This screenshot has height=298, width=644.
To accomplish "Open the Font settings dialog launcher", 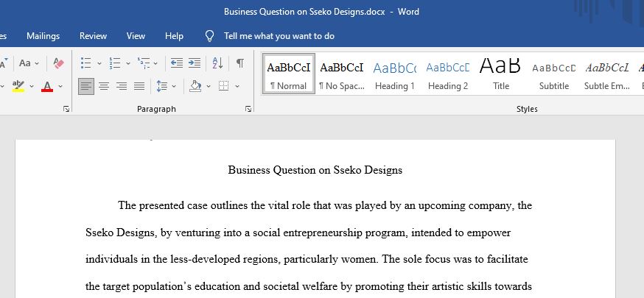I will 66,109.
